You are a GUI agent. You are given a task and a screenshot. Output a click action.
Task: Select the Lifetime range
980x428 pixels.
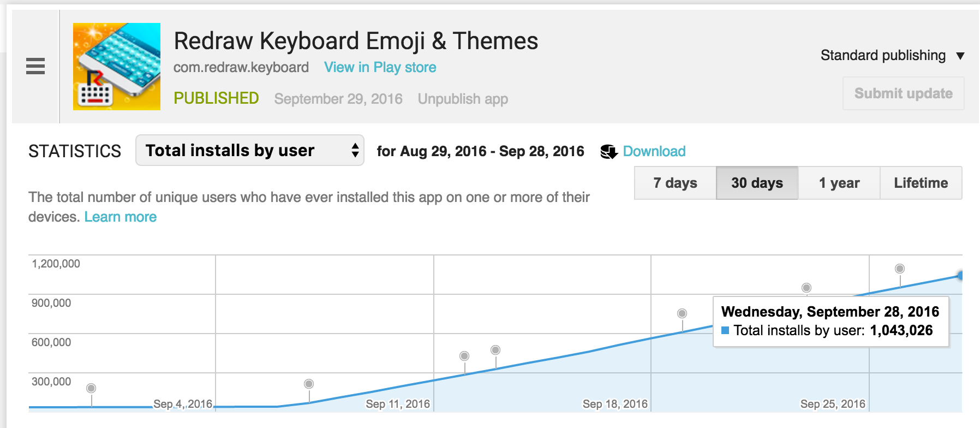[921, 183]
